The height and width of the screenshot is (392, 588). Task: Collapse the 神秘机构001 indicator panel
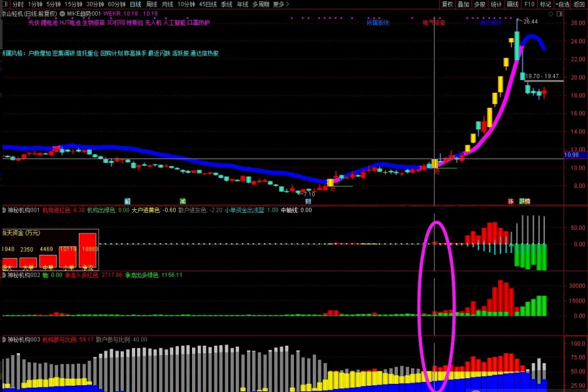coord(4,210)
